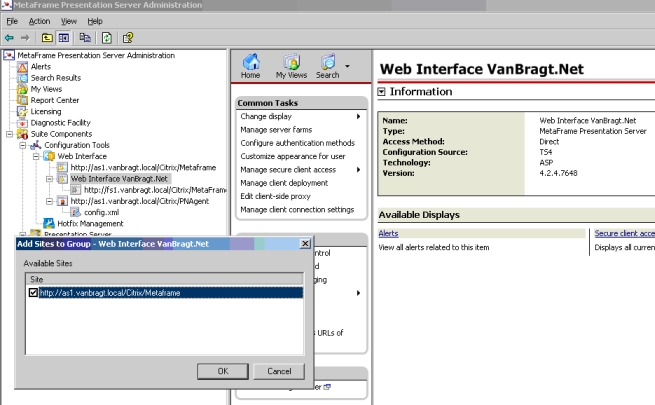This screenshot has width=655, height=405.
Task: Click Cancel in Add Sites to Group dialog
Action: [x=279, y=371]
